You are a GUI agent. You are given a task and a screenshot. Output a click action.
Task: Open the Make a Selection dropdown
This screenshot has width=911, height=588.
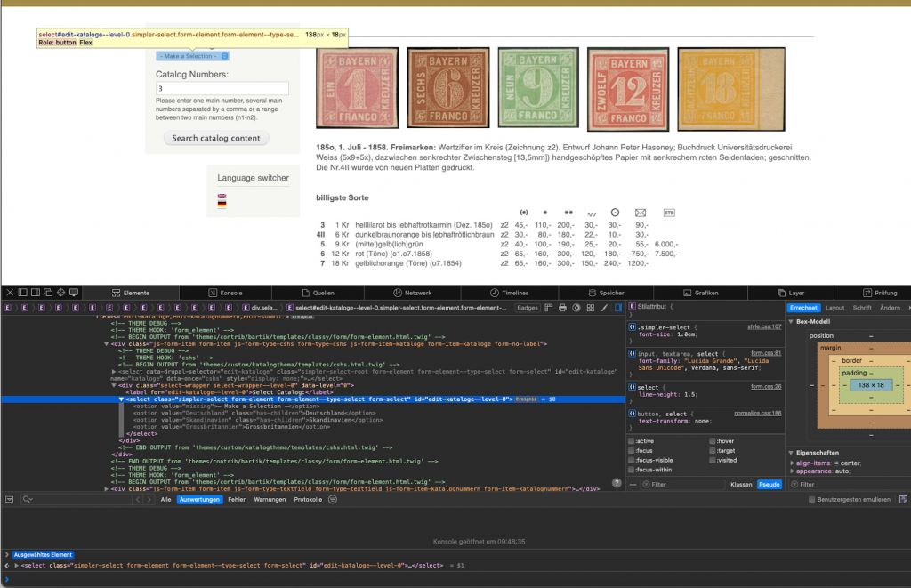point(194,56)
